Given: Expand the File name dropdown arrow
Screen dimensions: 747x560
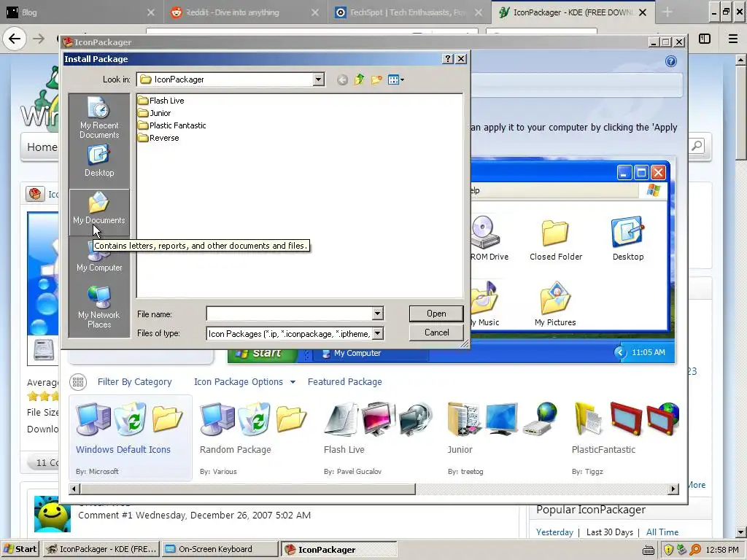Looking at the screenshot, I should tap(377, 314).
